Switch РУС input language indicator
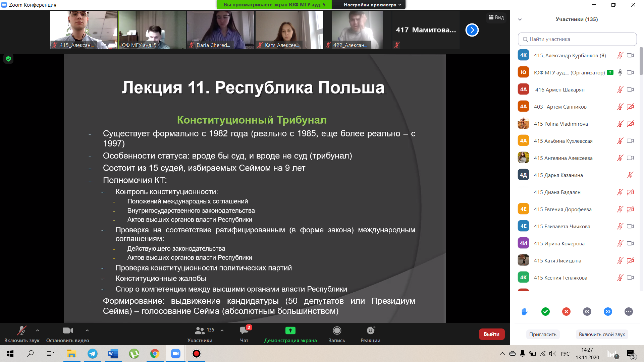The image size is (644, 362). (x=565, y=354)
